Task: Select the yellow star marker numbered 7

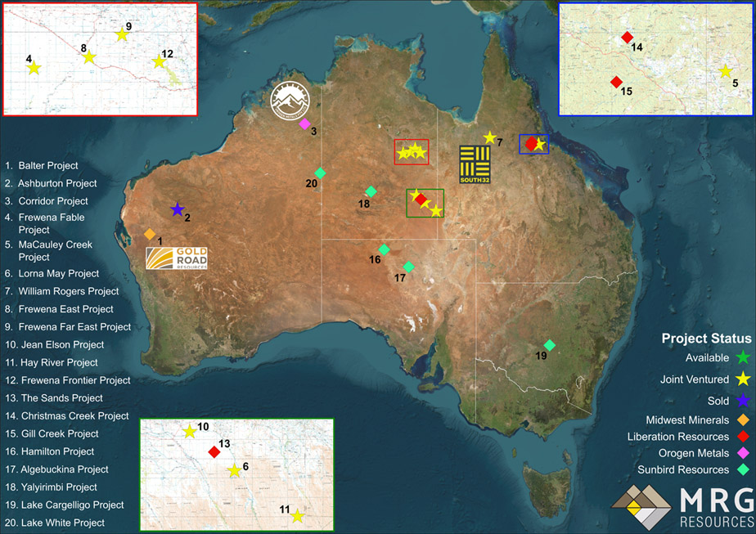Action: tap(489, 137)
